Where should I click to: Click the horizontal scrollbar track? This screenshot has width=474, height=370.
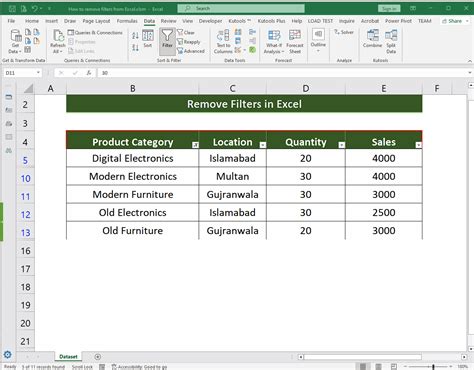[x=363, y=357]
